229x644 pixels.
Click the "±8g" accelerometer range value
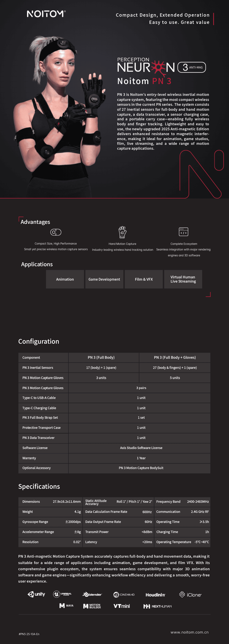pos(77,532)
